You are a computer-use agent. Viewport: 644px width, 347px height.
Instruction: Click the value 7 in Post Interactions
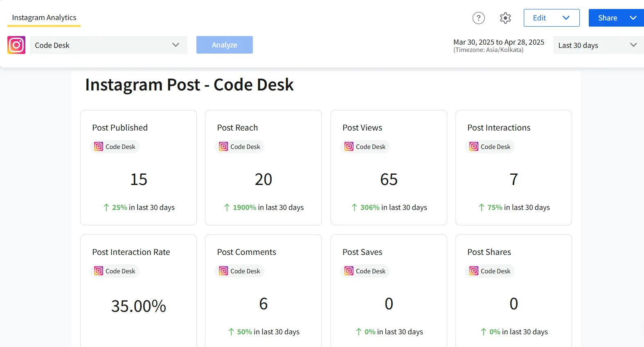tap(514, 179)
